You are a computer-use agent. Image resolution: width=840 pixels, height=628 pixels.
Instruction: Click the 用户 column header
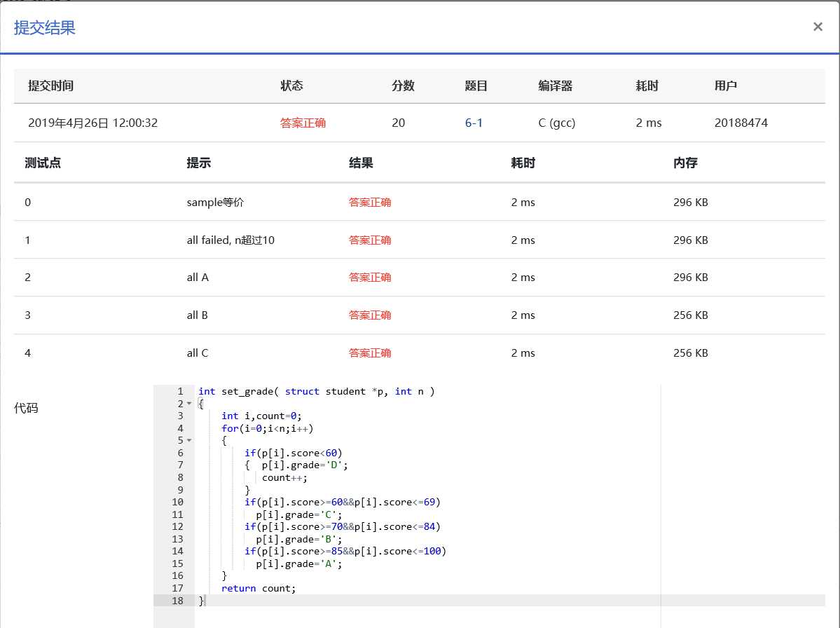[x=725, y=86]
